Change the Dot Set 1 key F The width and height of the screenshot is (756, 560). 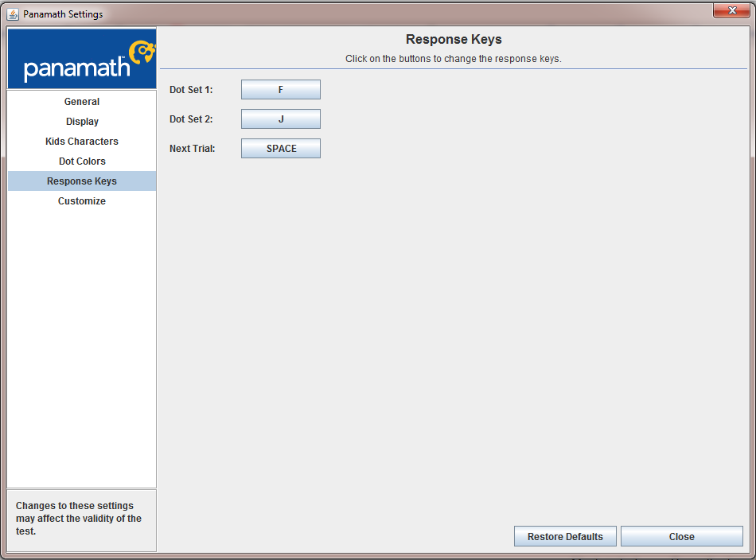[281, 90]
